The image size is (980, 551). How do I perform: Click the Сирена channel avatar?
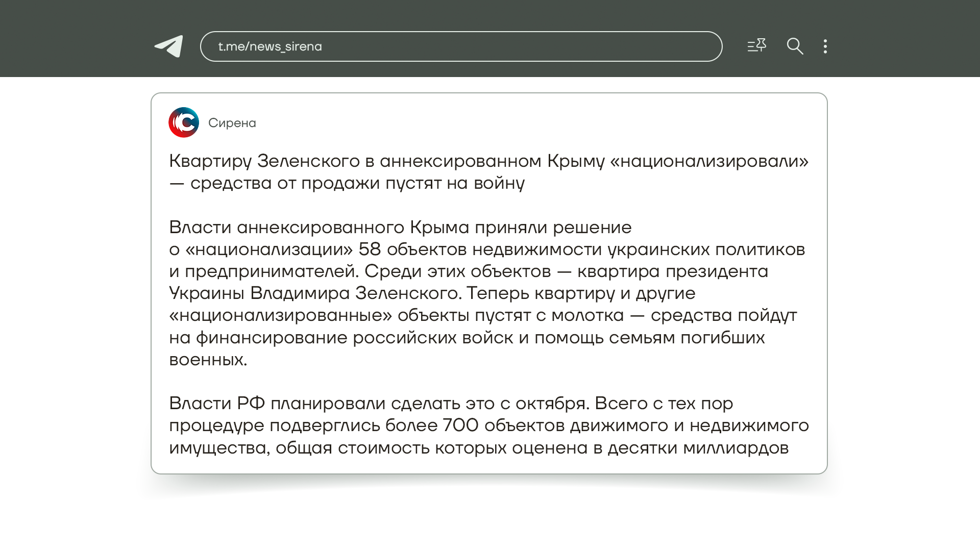pyautogui.click(x=184, y=122)
